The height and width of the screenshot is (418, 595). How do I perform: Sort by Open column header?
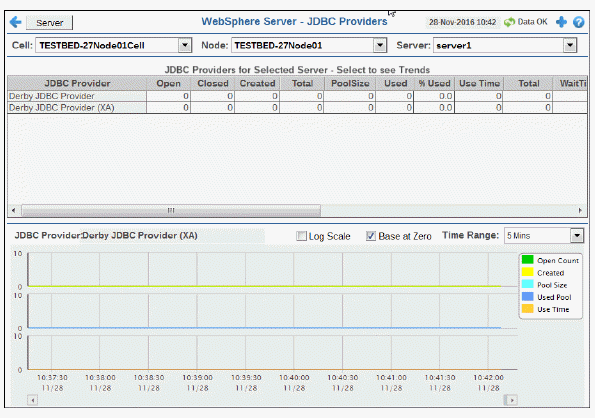pos(168,83)
